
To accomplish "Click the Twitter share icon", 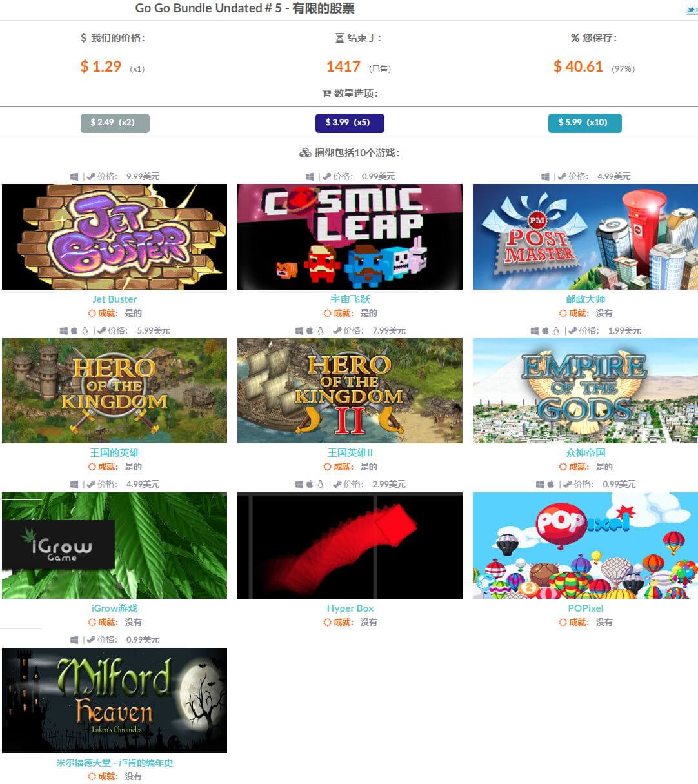I will click(x=692, y=10).
